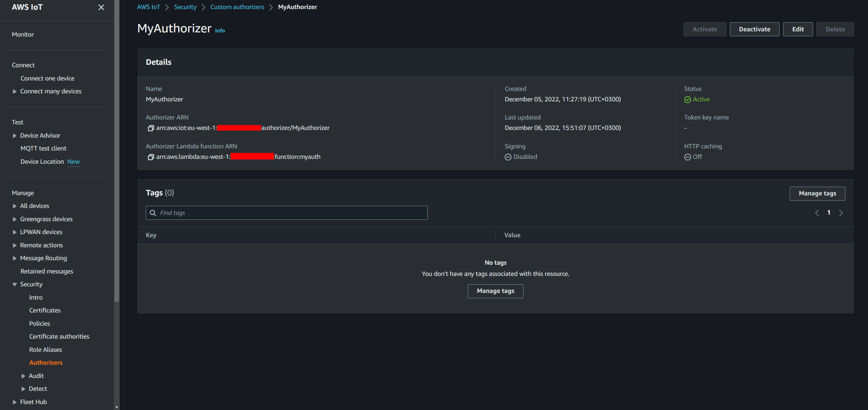
Task: Go to next page of tags
Action: pos(841,212)
